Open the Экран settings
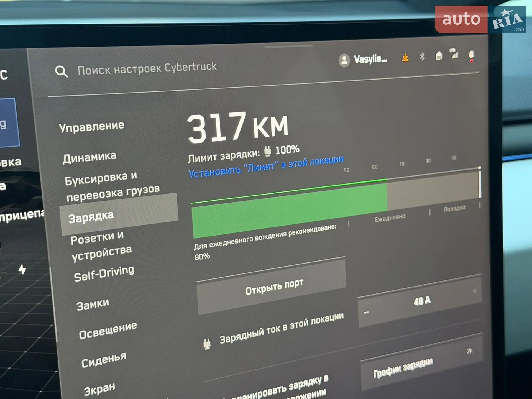This screenshot has height=399, width=532. 99,389
